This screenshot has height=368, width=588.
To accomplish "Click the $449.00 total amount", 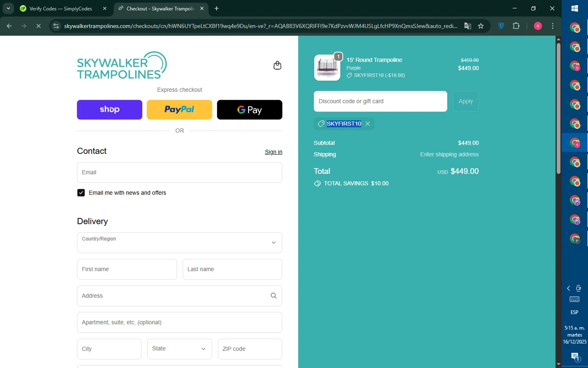I will click(465, 171).
